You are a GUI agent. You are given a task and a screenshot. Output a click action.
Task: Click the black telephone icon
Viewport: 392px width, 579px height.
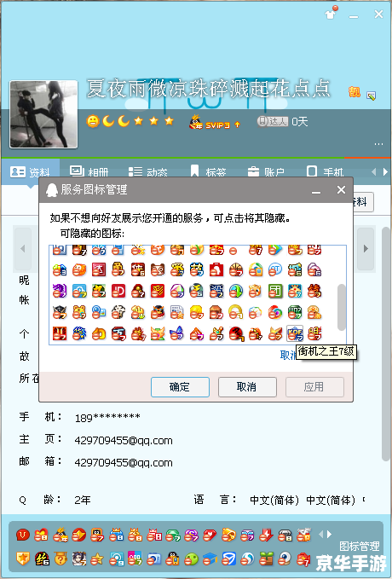click(285, 535)
